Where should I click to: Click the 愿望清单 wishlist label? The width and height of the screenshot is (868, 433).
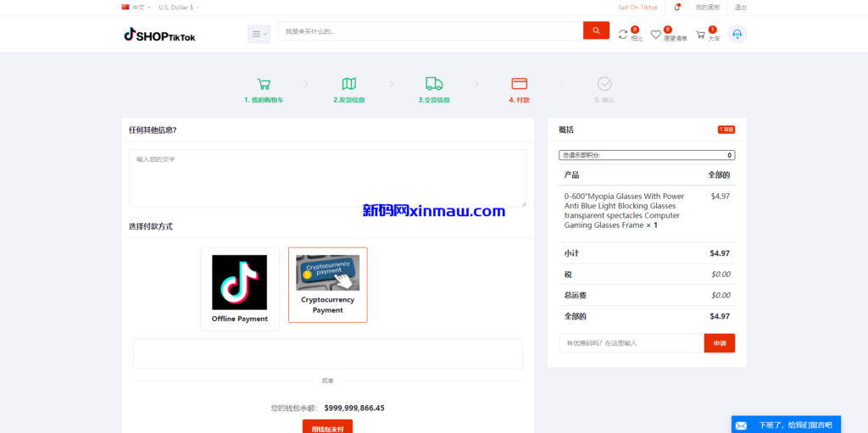coord(676,38)
